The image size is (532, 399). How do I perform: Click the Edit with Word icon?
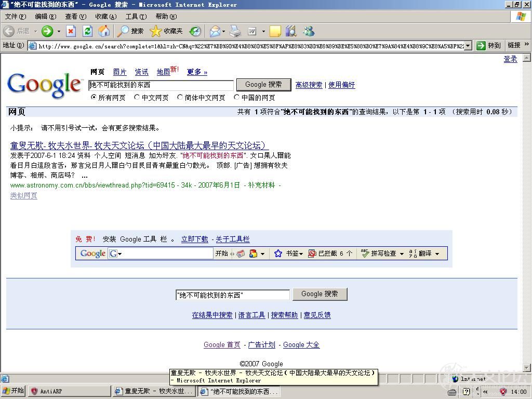252,31
